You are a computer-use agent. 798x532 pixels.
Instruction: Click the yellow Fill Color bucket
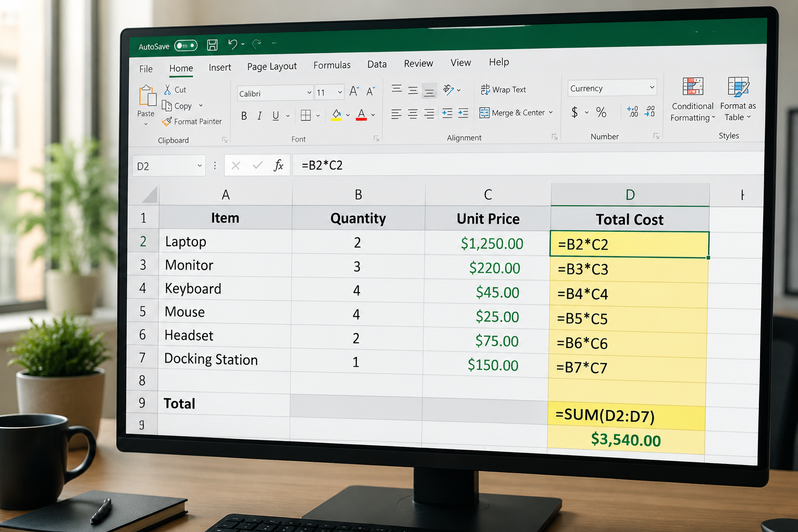point(336,115)
